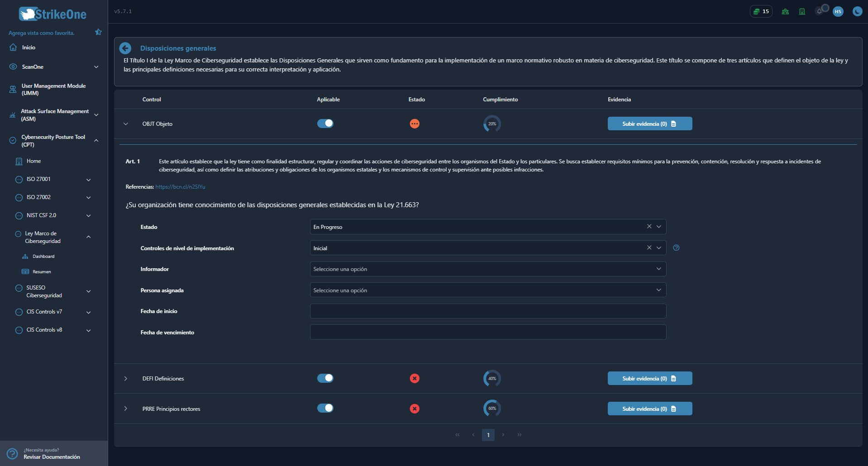Expand the PRRE Principios rectores row
Screen dimensions: 868x466
tap(126, 409)
